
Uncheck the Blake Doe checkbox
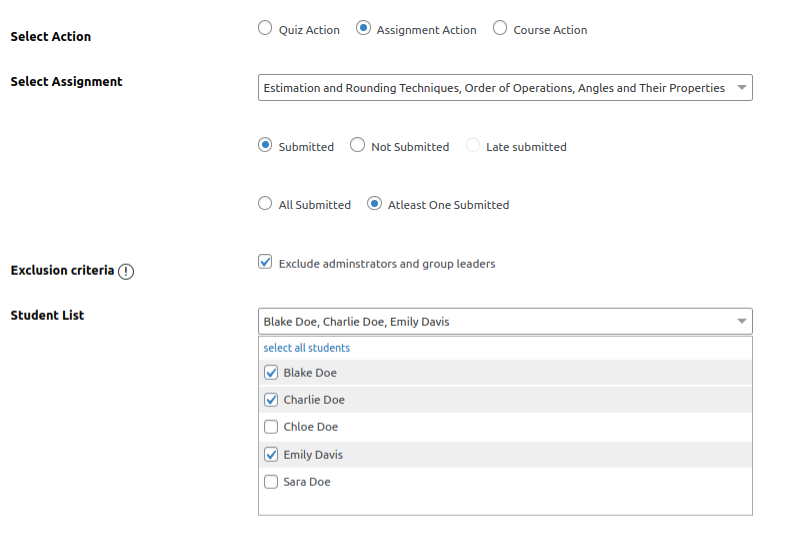tap(271, 373)
